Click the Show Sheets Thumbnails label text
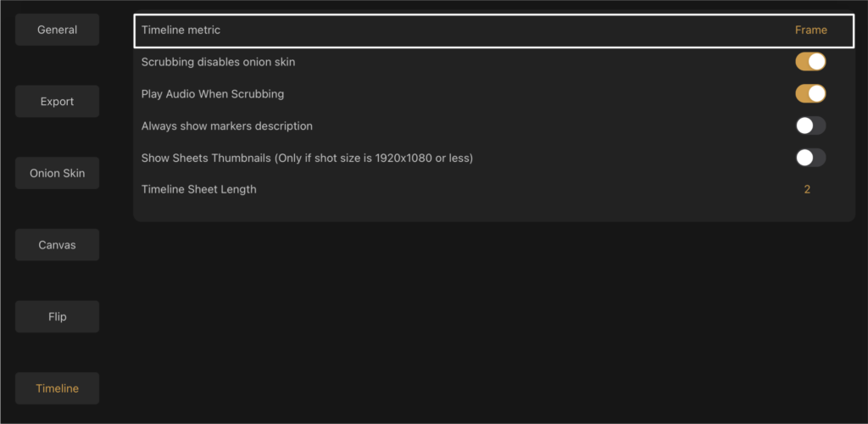The image size is (868, 424). (307, 159)
